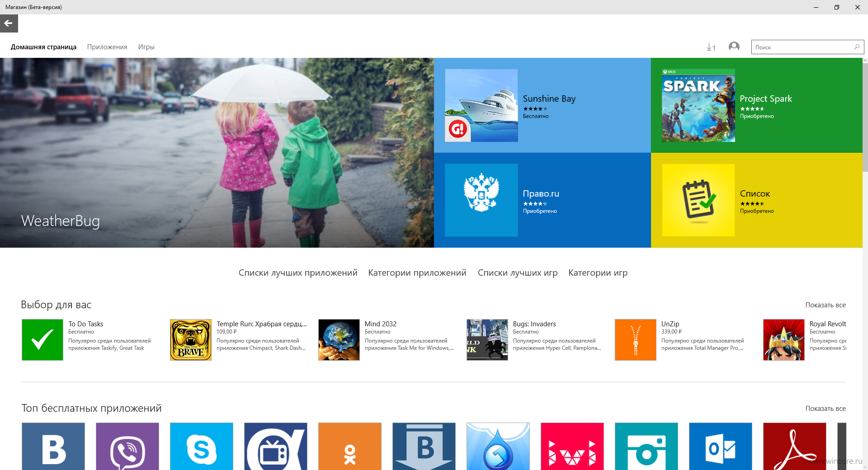Open Project Spark title text
The image size is (868, 470).
(766, 99)
